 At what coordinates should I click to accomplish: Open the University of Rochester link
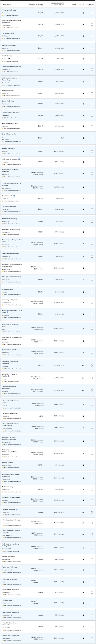coord(10,589)
